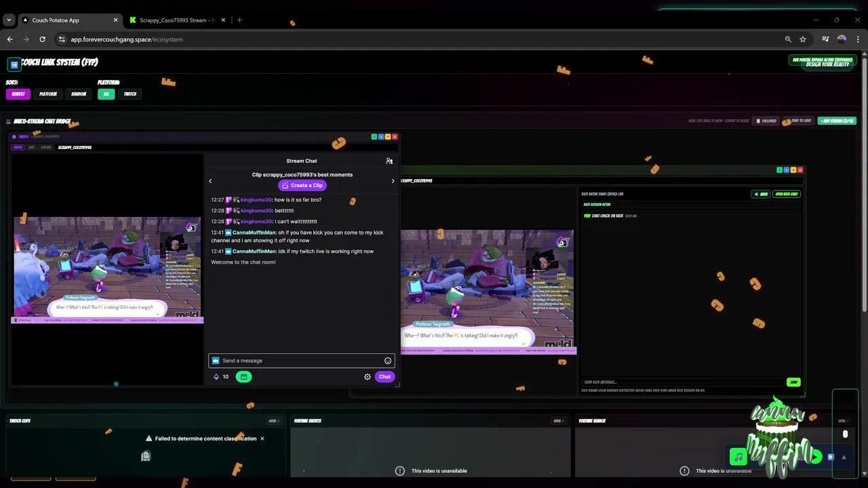The image size is (868, 488).
Task: Click the browser address bar
Action: coord(420,39)
